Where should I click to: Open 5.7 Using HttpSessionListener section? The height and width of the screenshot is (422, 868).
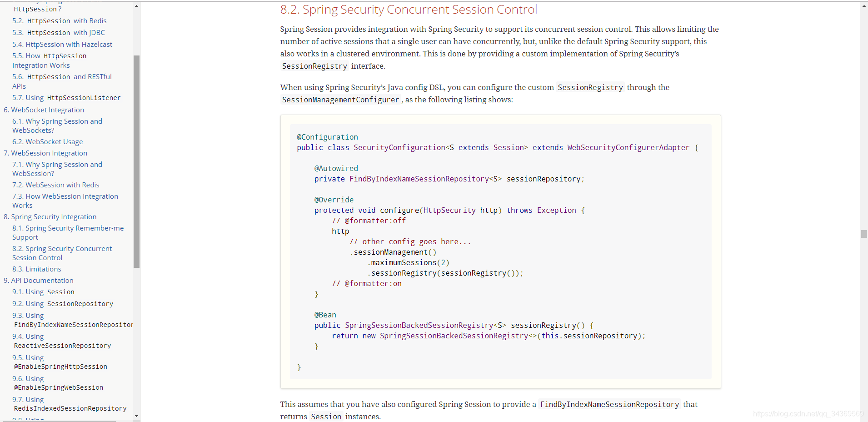[66, 98]
